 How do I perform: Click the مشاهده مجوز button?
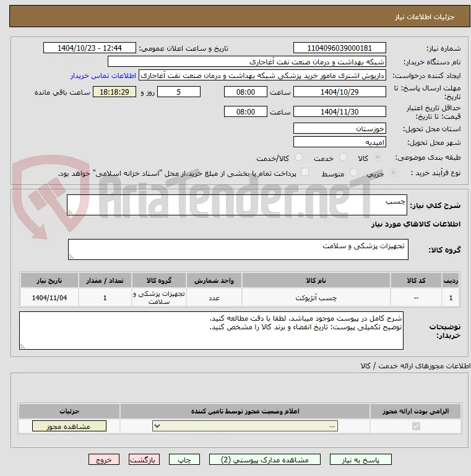pyautogui.click(x=69, y=426)
